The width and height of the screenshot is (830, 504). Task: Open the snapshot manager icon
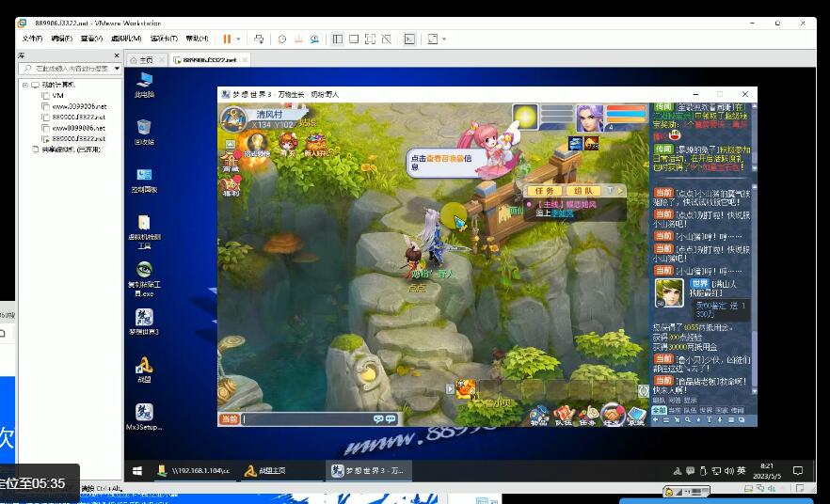(x=315, y=39)
